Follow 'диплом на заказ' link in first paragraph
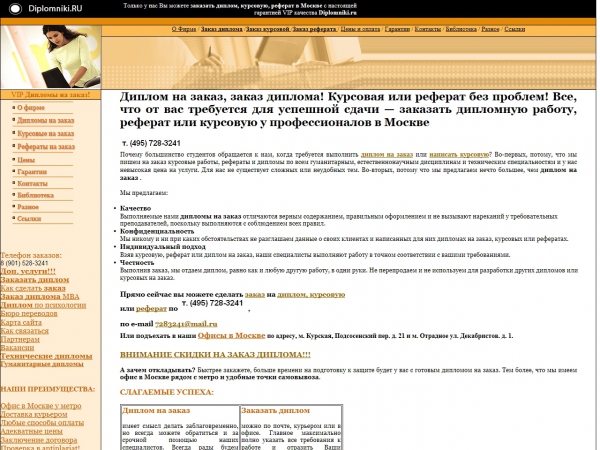This screenshot has width=600, height=450. (x=387, y=155)
